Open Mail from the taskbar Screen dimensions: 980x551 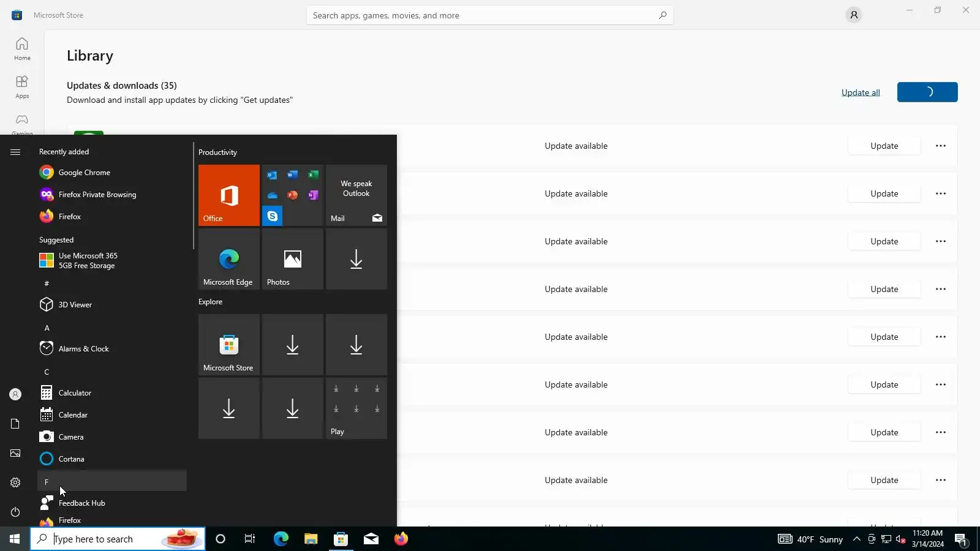click(x=371, y=539)
